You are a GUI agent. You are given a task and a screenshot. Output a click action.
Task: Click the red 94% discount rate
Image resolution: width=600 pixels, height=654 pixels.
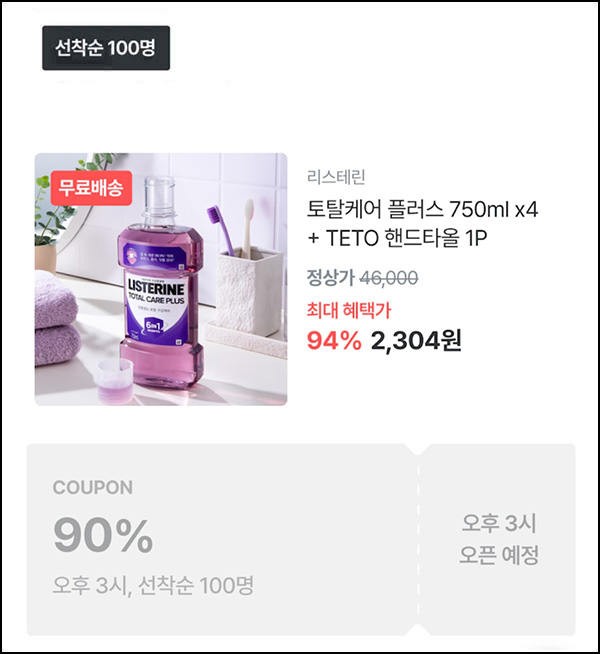[x=334, y=341]
